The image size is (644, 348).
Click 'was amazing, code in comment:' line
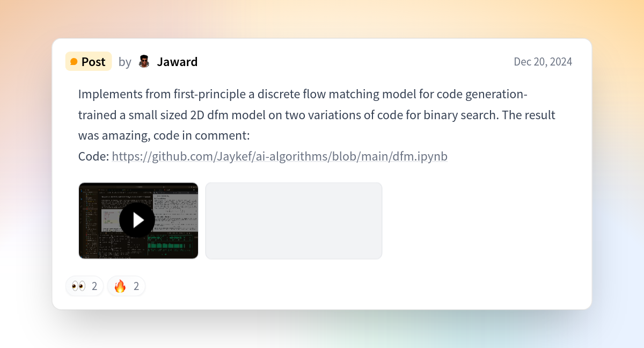[x=164, y=135]
